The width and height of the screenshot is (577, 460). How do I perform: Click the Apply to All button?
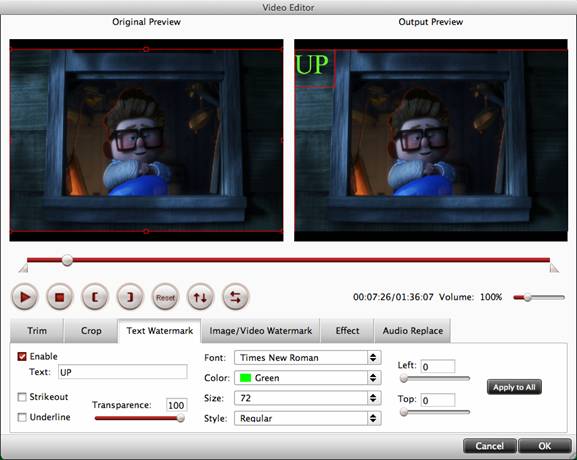click(x=514, y=387)
